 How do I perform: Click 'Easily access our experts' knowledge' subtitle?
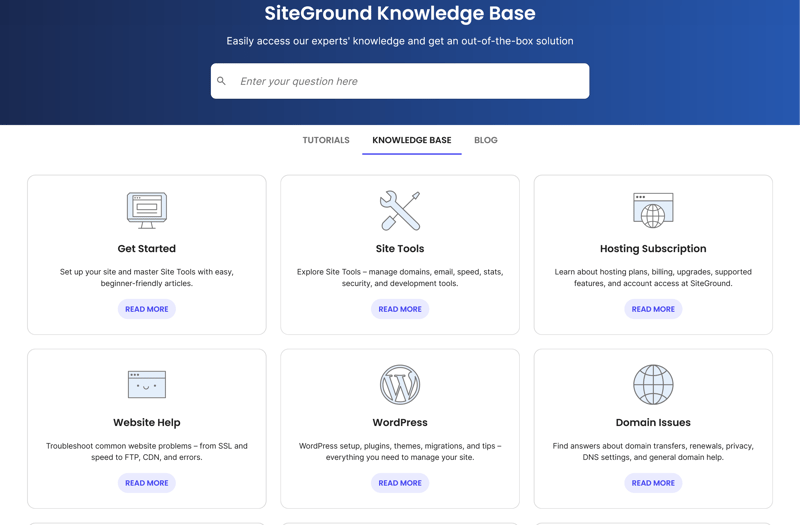click(x=400, y=41)
